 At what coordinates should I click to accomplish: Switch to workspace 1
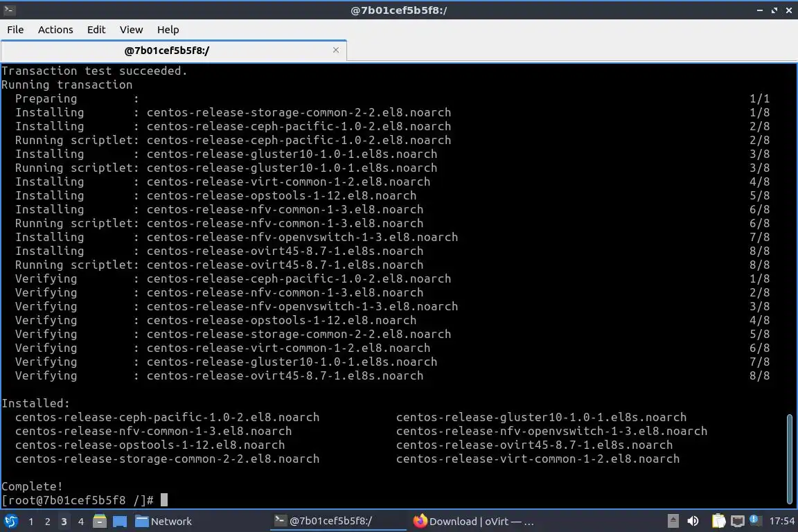pos(31,522)
